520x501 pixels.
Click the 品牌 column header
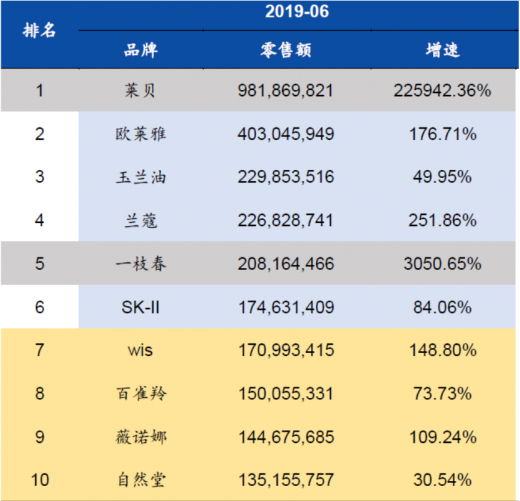click(x=141, y=50)
